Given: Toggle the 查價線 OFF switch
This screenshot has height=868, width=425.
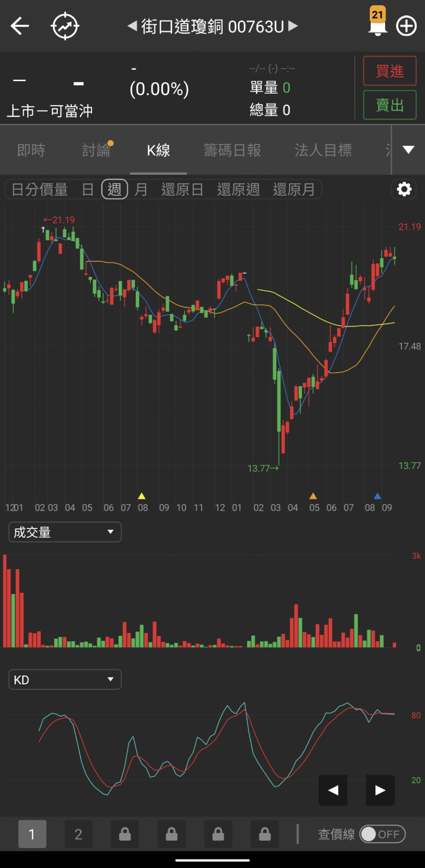Looking at the screenshot, I should tap(383, 834).
